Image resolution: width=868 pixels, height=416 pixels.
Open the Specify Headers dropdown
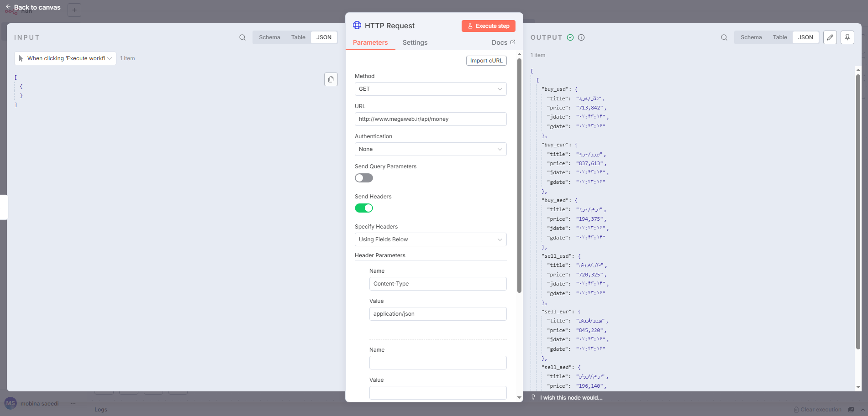(x=431, y=239)
